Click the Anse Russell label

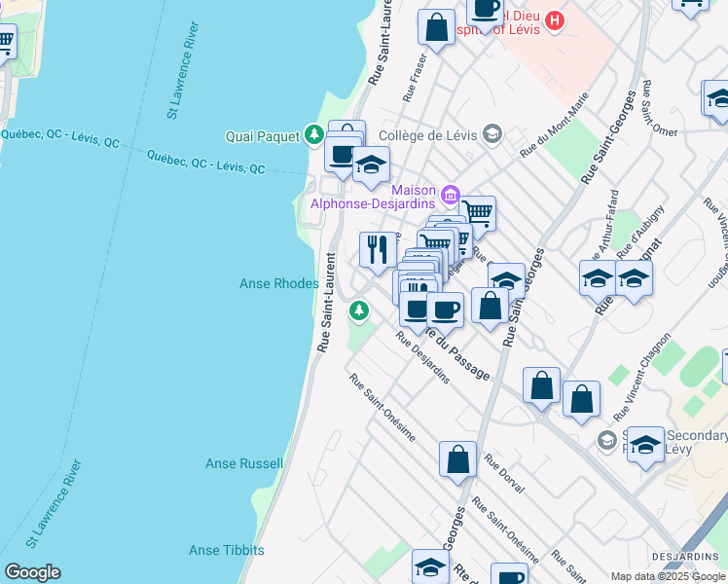244,463
